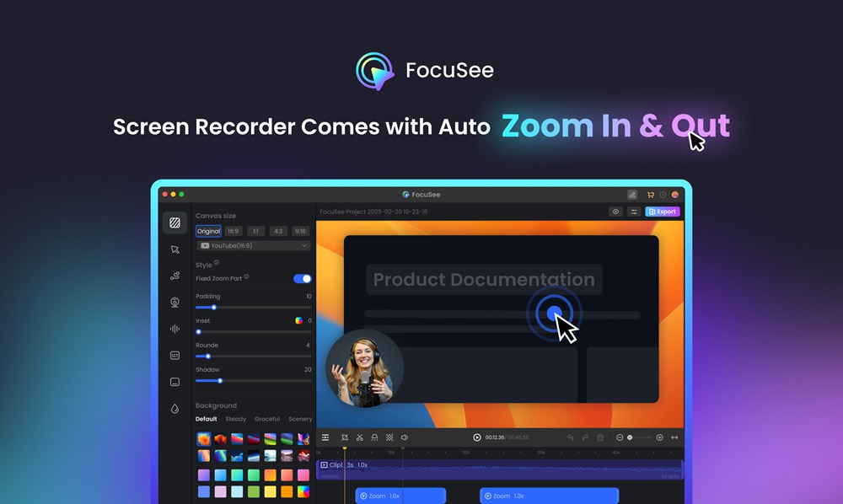The image size is (843, 504).
Task: Select the first orange wallpaper background thumbnail
Action: click(x=204, y=439)
